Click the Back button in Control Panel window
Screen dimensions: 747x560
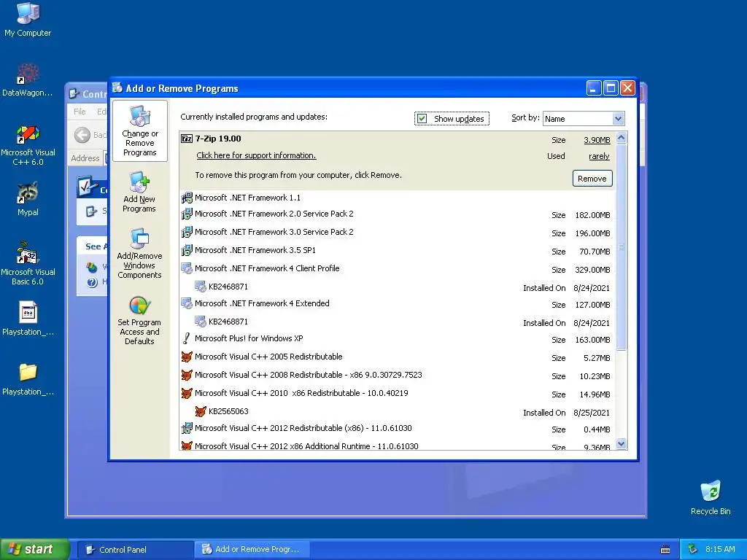pos(90,135)
